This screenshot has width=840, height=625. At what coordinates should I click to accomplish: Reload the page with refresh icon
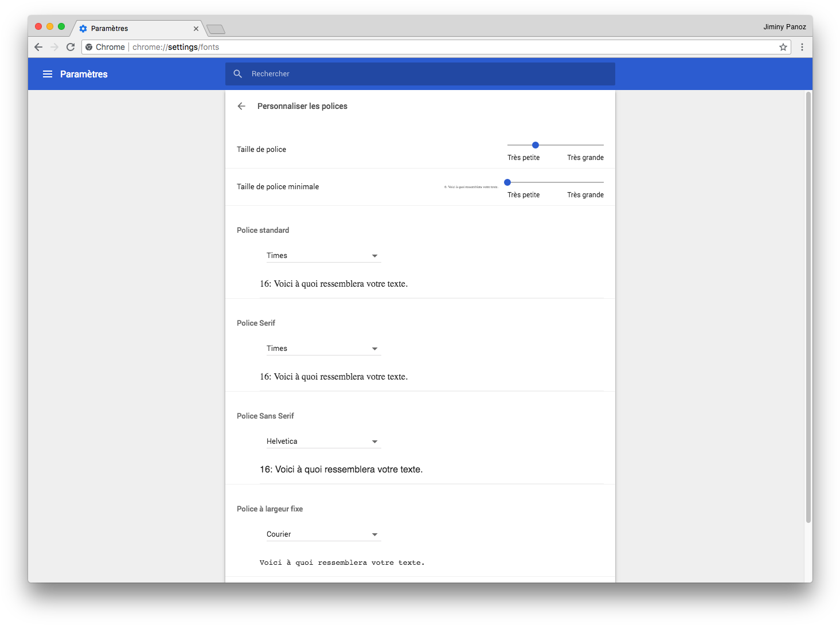[71, 47]
